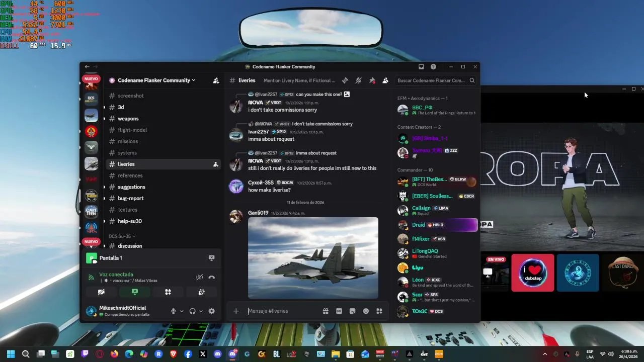Open the systems channel
644x362 pixels.
pyautogui.click(x=127, y=153)
